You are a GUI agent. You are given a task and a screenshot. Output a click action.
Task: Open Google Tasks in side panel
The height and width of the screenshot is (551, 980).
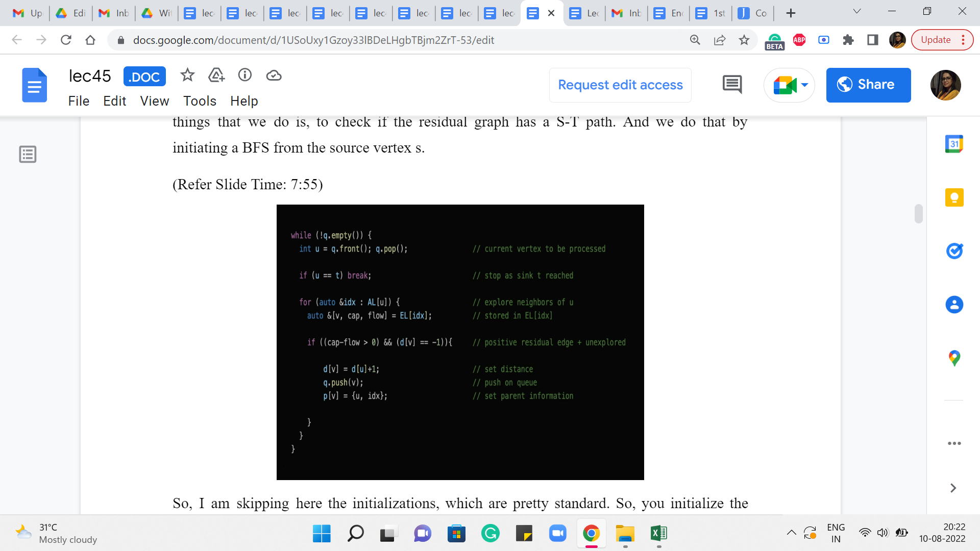click(954, 251)
